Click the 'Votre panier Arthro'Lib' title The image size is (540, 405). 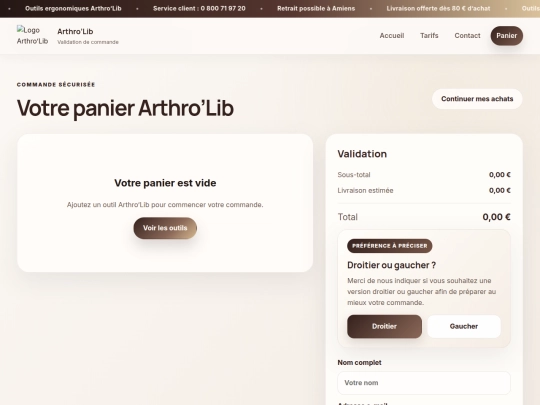pos(125,108)
